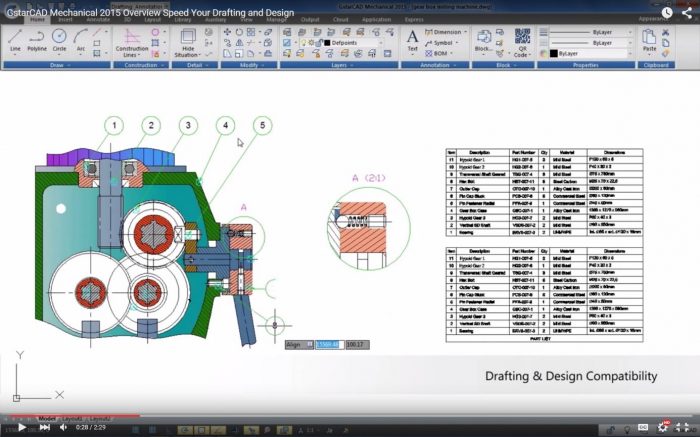700x437 pixels.
Task: Select the Mirror tool in Modify panel
Action: (239, 43)
